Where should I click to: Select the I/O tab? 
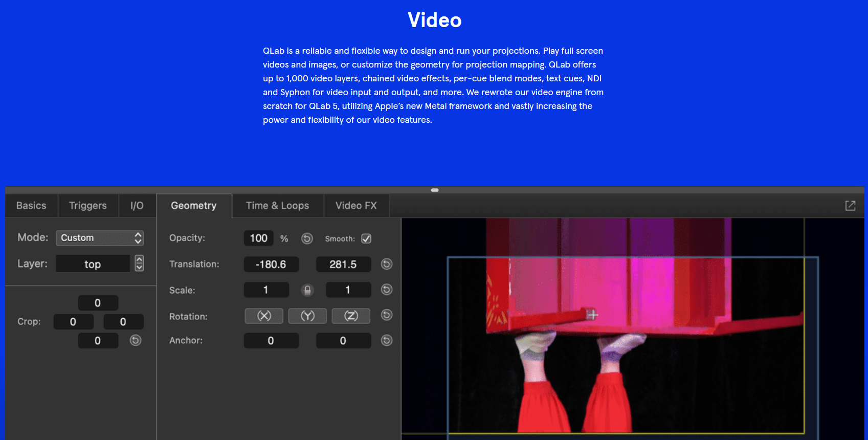point(137,206)
